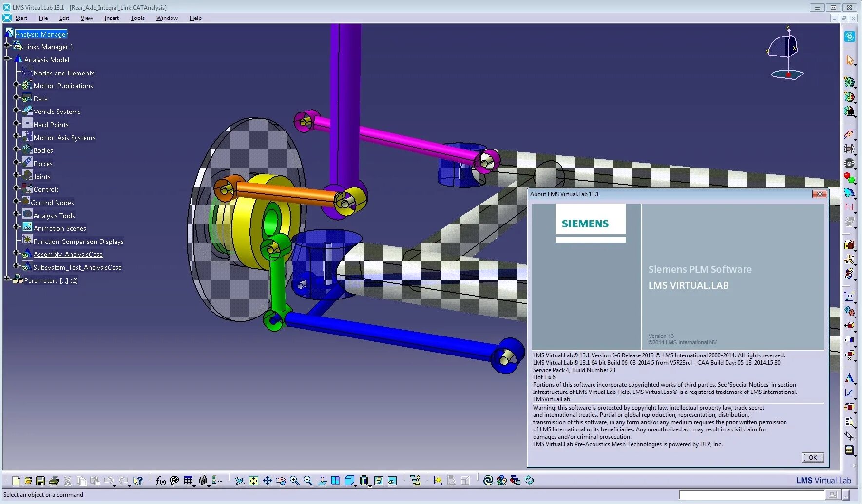Click the blue workbench icon atop right toolbar
Screen dimensions: 862x504
pyautogui.click(x=850, y=37)
